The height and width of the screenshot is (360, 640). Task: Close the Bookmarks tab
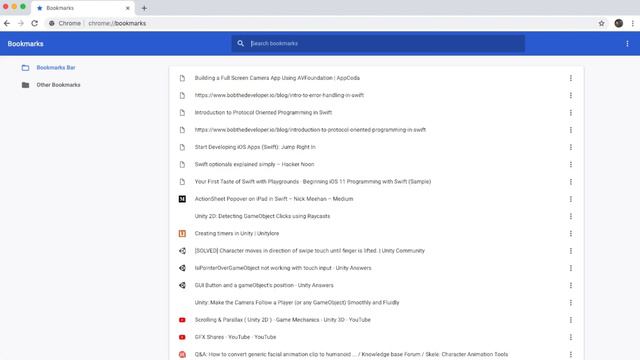point(127,8)
